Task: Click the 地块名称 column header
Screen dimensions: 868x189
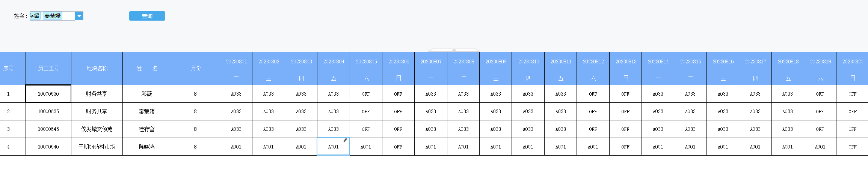Action: (97, 68)
